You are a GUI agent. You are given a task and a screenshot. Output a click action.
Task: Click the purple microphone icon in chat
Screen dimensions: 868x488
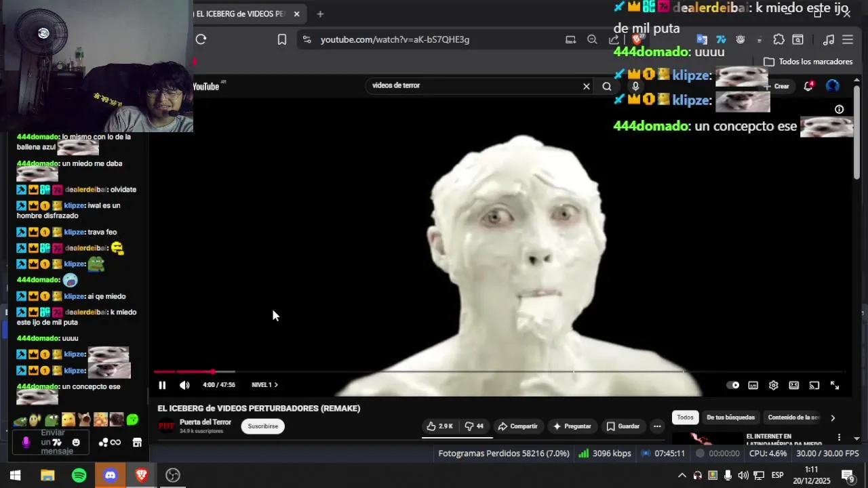[x=26, y=443]
